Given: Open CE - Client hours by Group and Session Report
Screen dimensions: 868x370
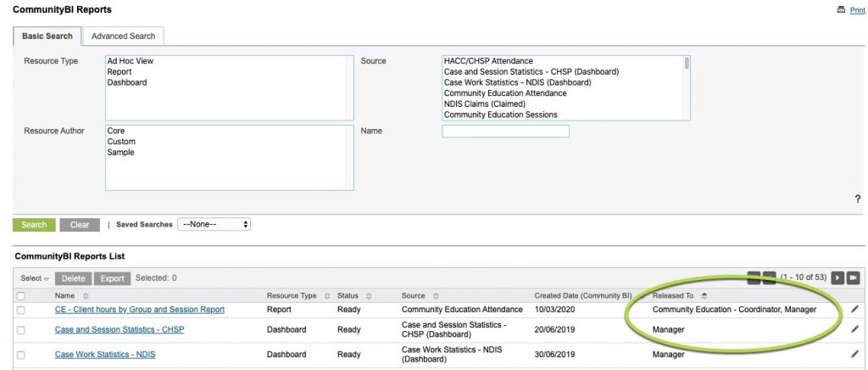Looking at the screenshot, I should 140,310.
